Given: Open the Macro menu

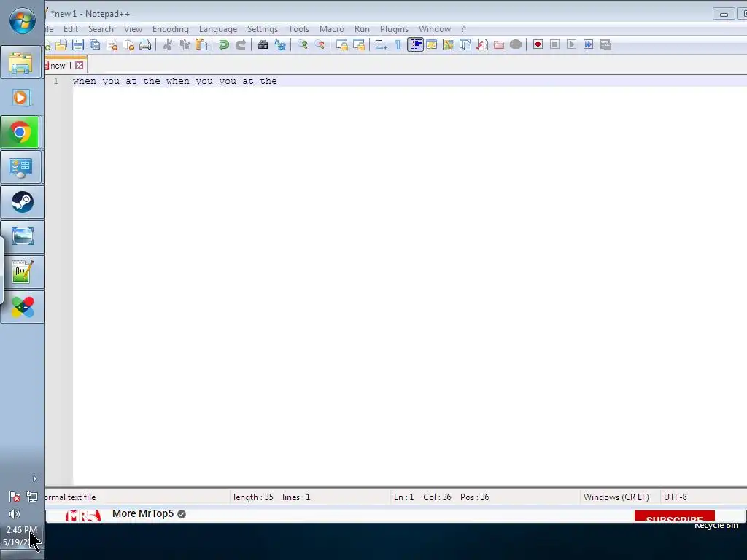Looking at the screenshot, I should (x=332, y=29).
